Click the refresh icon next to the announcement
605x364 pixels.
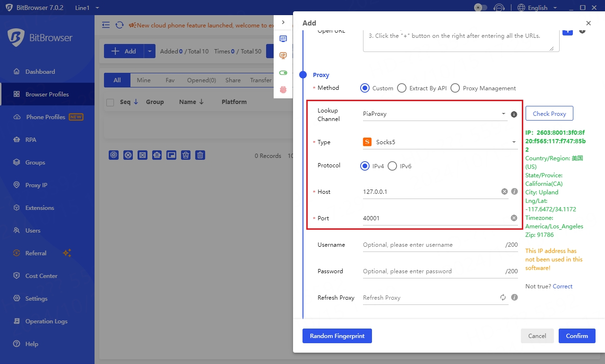coord(120,25)
